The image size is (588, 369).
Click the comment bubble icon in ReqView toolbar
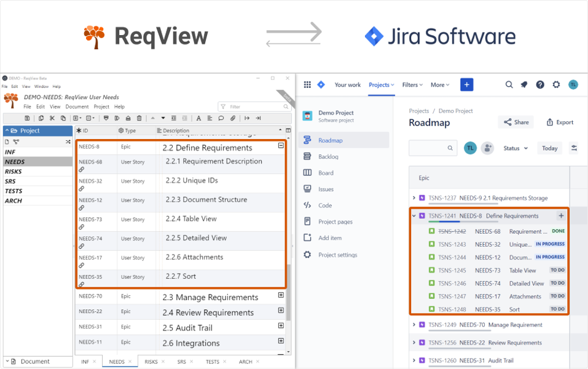pyautogui.click(x=221, y=118)
